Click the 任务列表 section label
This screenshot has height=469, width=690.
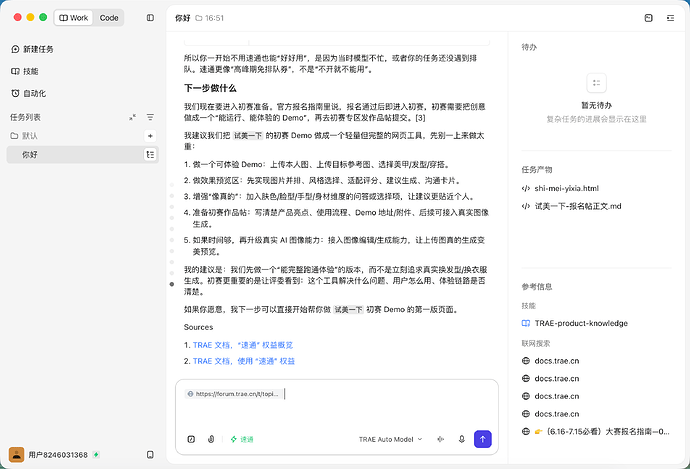pos(26,117)
